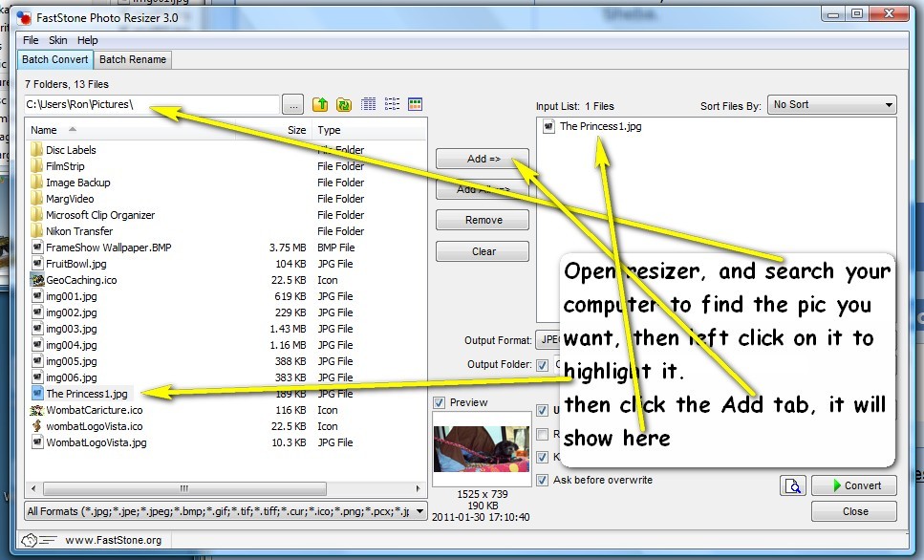Refresh the current folder listing

pyautogui.click(x=344, y=104)
